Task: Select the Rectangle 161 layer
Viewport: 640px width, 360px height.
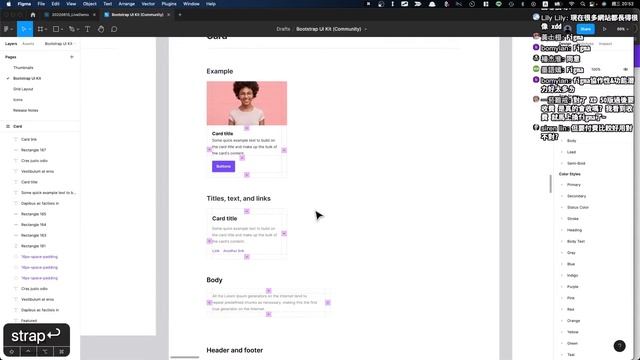Action: tap(33, 246)
